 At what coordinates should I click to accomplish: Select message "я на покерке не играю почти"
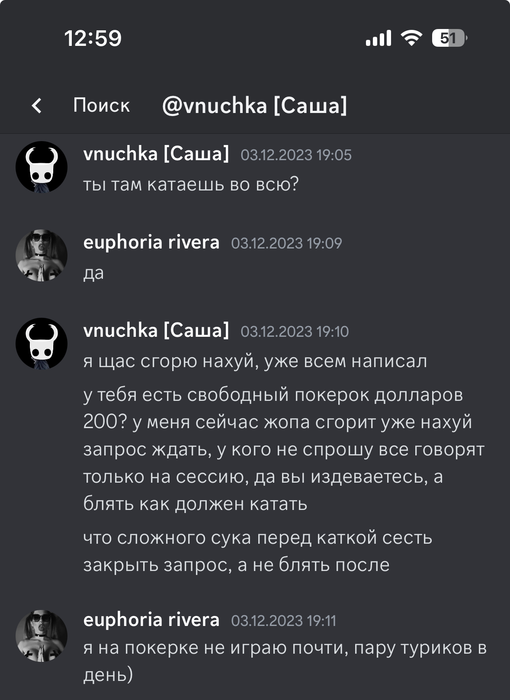285,661
